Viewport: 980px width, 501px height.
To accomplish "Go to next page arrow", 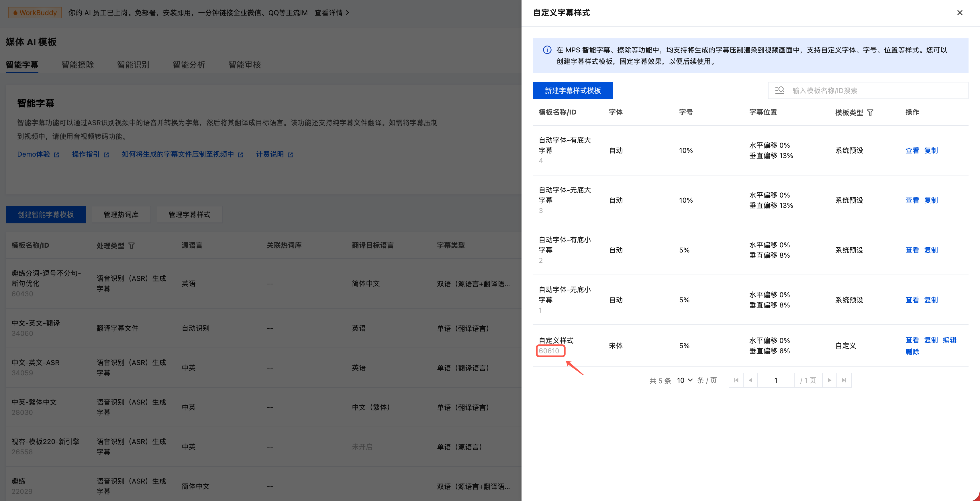I will pyautogui.click(x=829, y=380).
